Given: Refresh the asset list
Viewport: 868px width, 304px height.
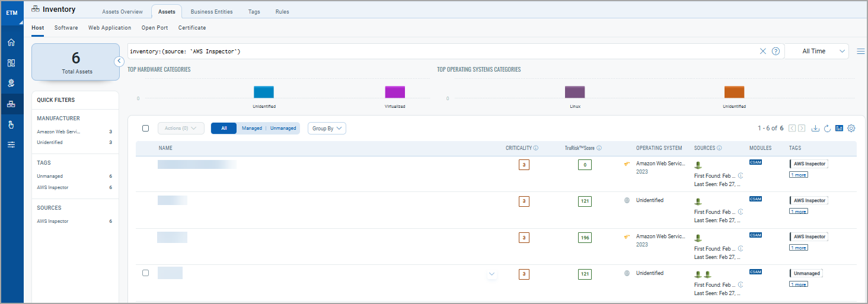Looking at the screenshot, I should [x=827, y=128].
